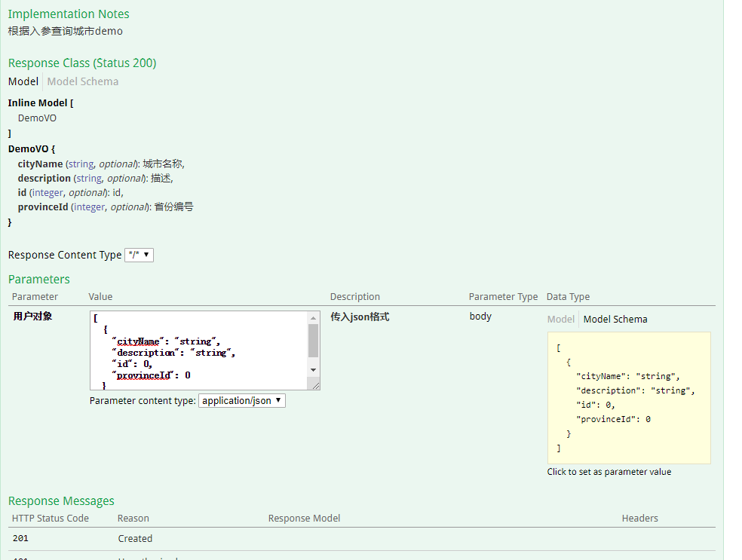Open Response Content Type dropdown

(139, 255)
